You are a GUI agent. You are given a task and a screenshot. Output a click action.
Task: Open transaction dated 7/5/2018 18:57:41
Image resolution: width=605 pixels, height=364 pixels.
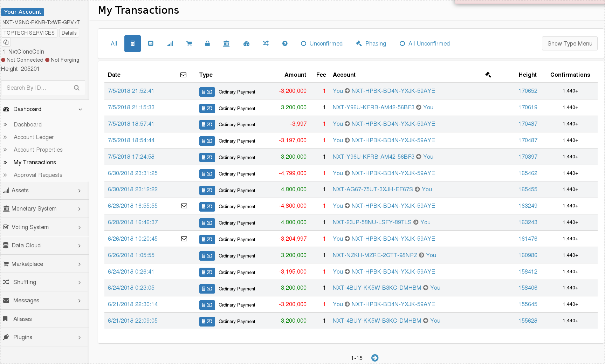point(131,124)
